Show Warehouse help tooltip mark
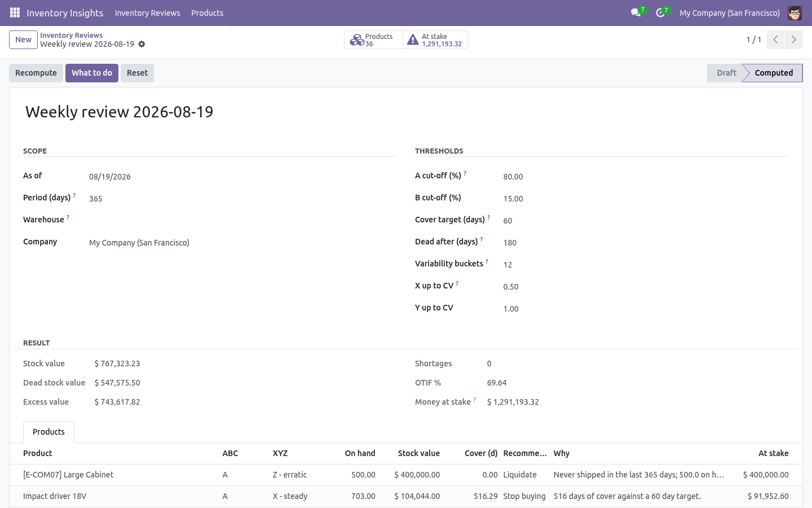This screenshot has height=508, width=812. click(68, 217)
